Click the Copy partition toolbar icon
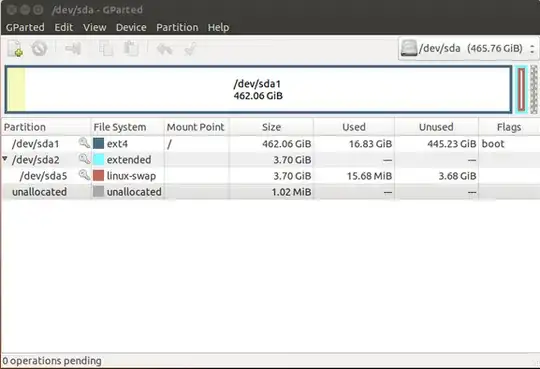 pyautogui.click(x=106, y=48)
